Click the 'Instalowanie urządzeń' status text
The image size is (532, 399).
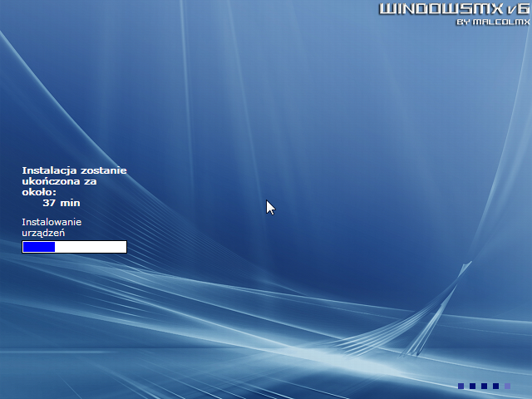tap(52, 227)
